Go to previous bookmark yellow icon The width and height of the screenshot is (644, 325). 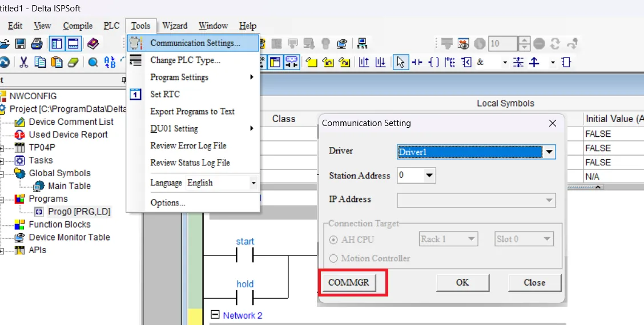(x=328, y=62)
